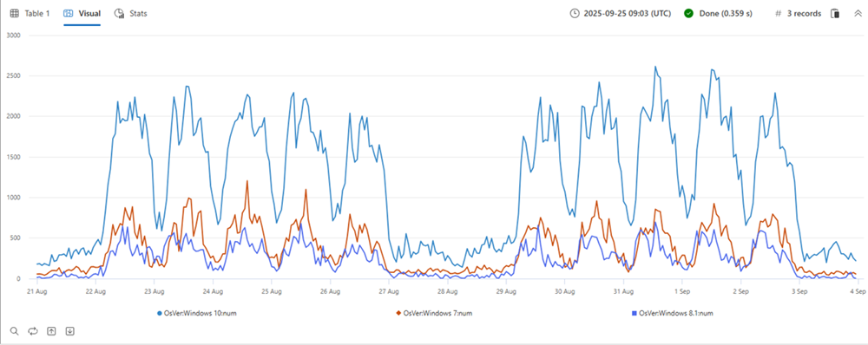Image resolution: width=868 pixels, height=345 pixels.
Task: Click the boxed down-arrow icon
Action: pyautogui.click(x=69, y=330)
